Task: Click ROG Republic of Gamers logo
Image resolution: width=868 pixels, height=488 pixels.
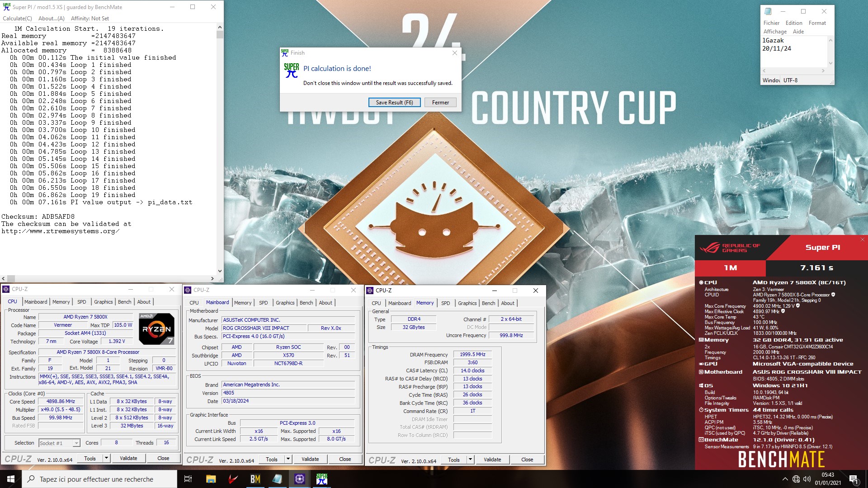Action: point(730,248)
